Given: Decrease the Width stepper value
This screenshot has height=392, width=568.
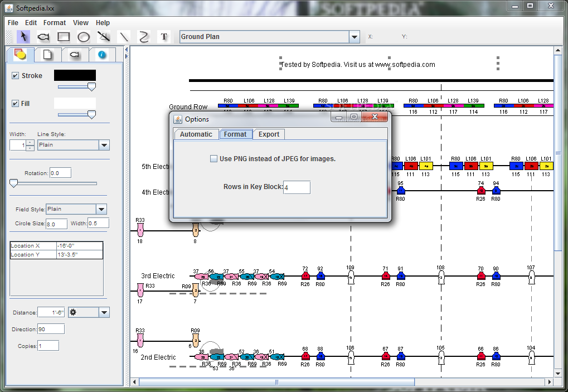Looking at the screenshot, I should coord(31,148).
